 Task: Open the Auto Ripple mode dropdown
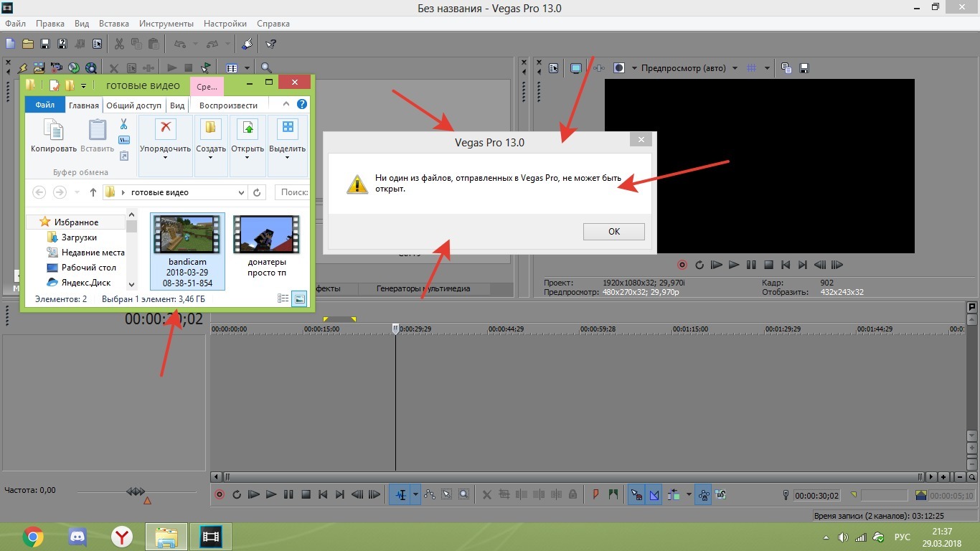point(689,494)
